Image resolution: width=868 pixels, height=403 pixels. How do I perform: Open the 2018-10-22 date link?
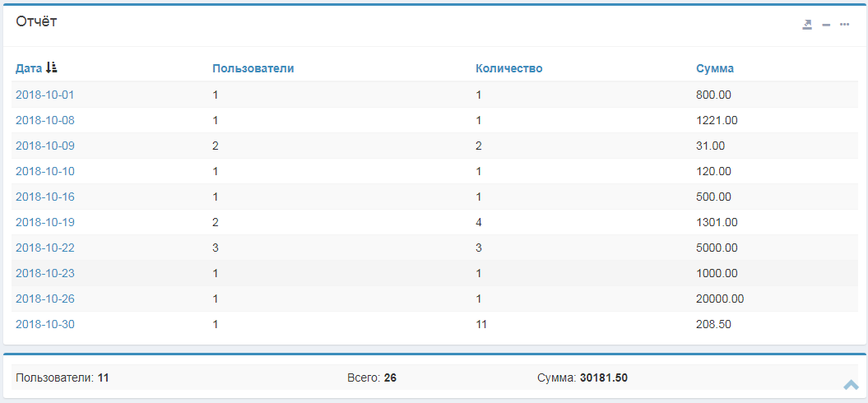[45, 248]
